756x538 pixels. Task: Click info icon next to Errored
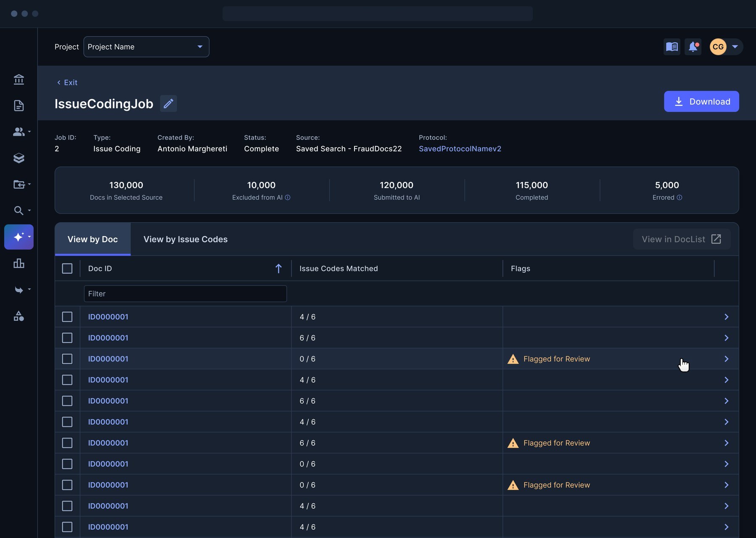[x=679, y=198]
